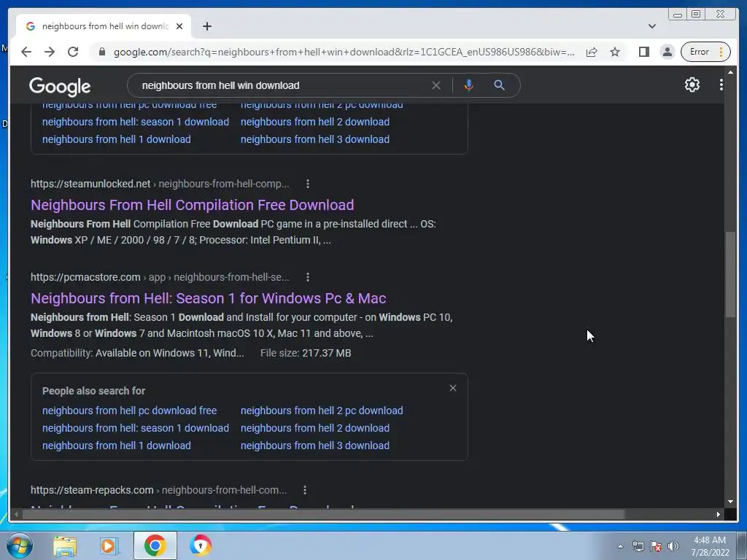Image resolution: width=747 pixels, height=560 pixels.
Task: Show hidden system tray icons
Action: (620, 546)
